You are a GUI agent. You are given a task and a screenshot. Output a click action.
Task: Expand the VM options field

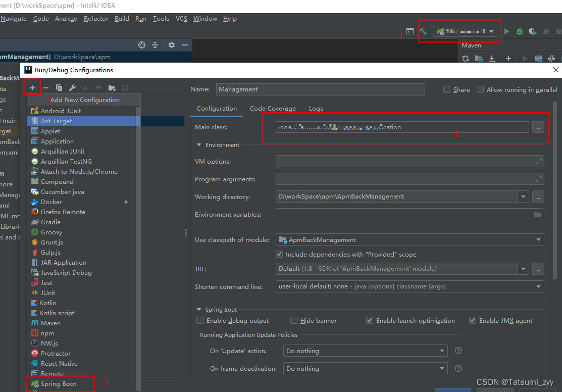point(538,161)
